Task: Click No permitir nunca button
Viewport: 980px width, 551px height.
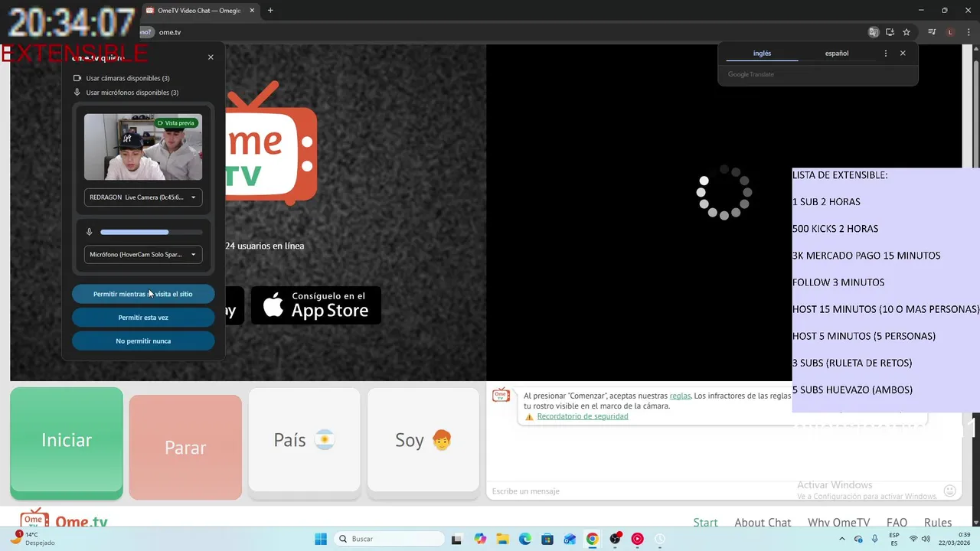Action: point(143,341)
